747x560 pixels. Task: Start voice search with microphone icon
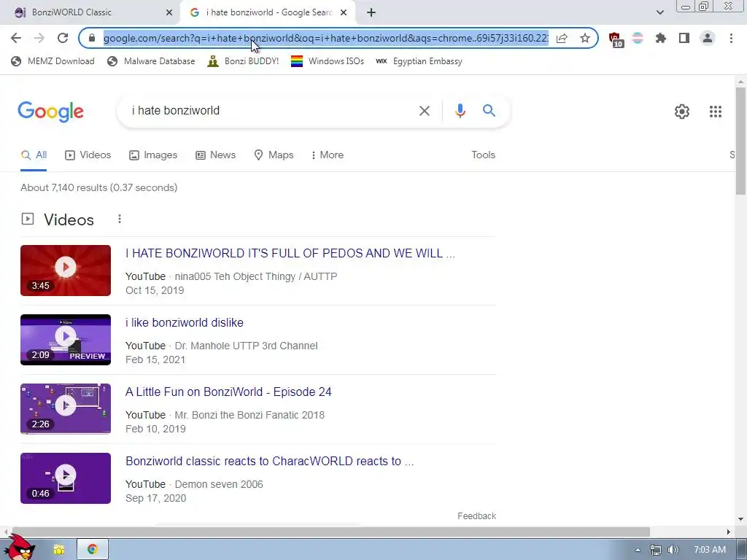point(460,111)
